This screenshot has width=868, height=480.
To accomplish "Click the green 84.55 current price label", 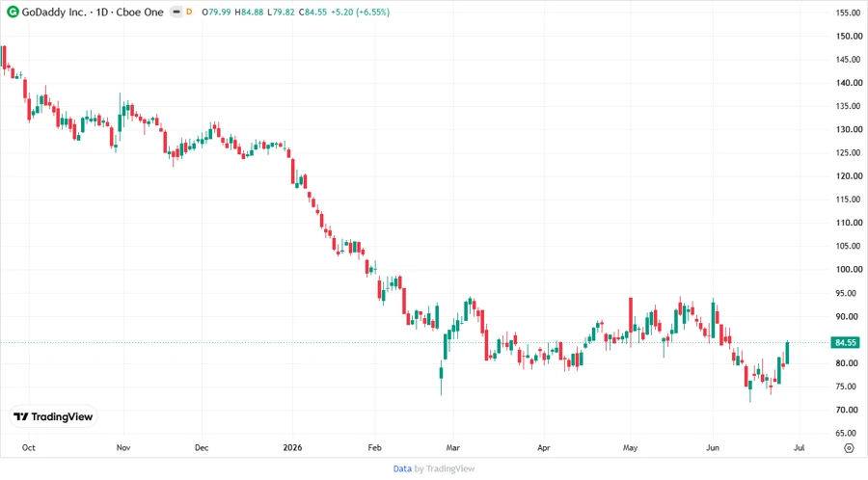I will 845,343.
